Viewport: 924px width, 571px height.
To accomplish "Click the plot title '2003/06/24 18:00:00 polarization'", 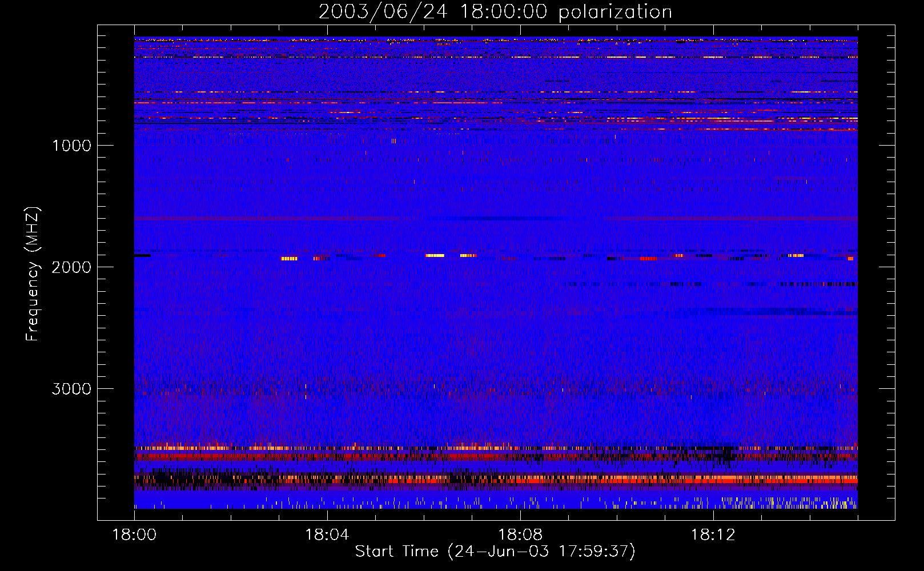I will (495, 12).
